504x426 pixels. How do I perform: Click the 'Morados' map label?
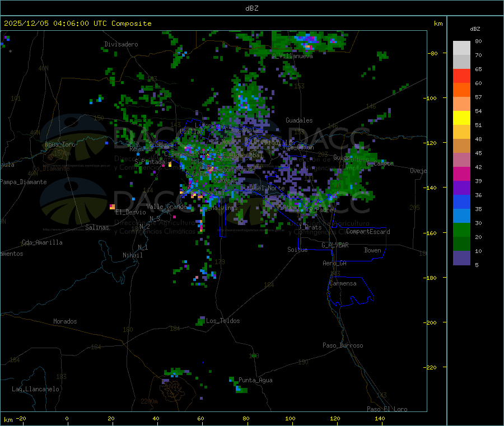click(x=66, y=321)
